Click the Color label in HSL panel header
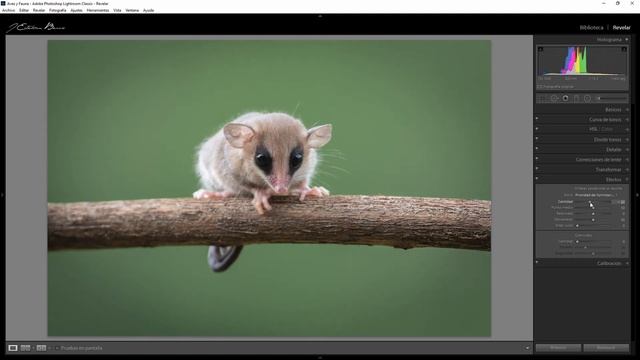The height and width of the screenshot is (360, 640). point(607,129)
